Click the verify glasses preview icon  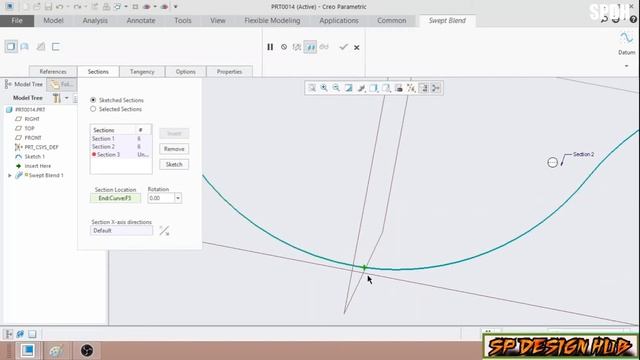pos(324,47)
